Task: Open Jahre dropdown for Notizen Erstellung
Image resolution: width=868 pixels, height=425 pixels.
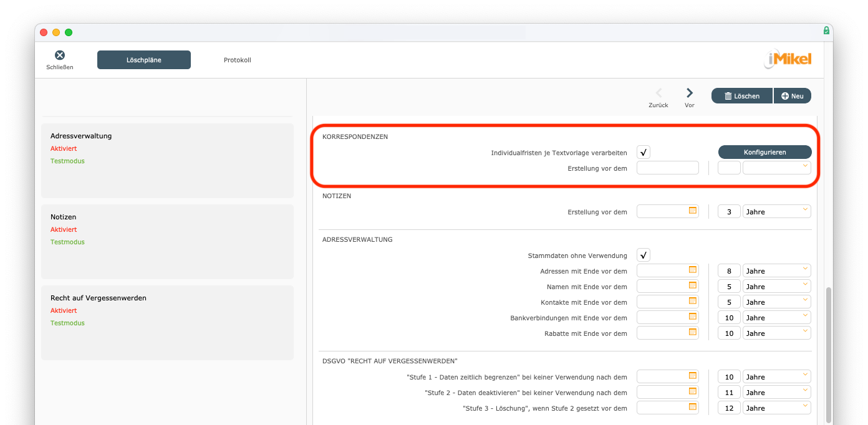Action: click(776, 211)
